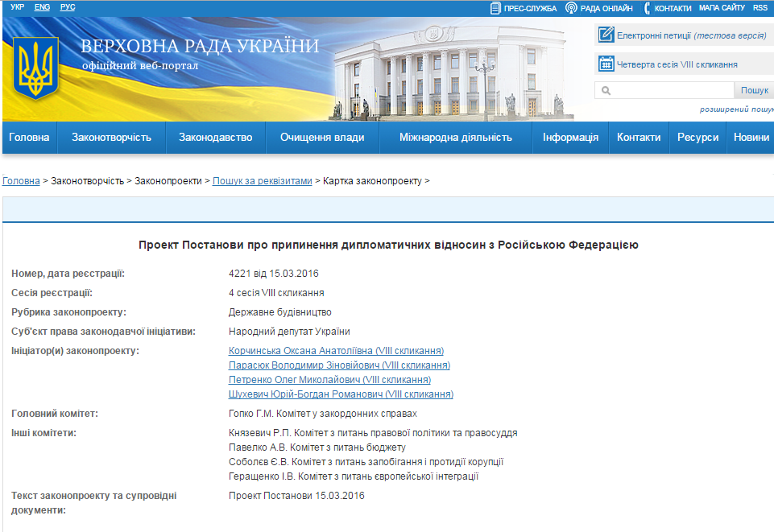Click Соболєв Є.В. anti-corruption committee text
Screen dimensions: 774x532
pos(366,462)
